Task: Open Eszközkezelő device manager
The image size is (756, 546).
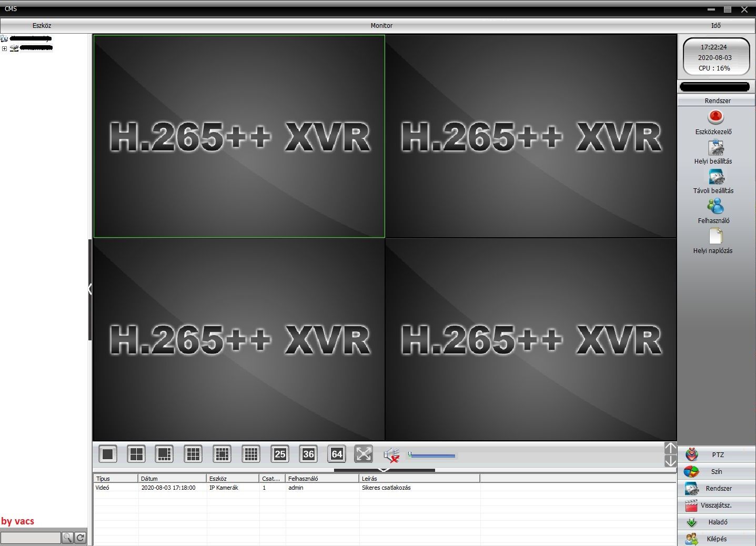Action: coord(714,123)
